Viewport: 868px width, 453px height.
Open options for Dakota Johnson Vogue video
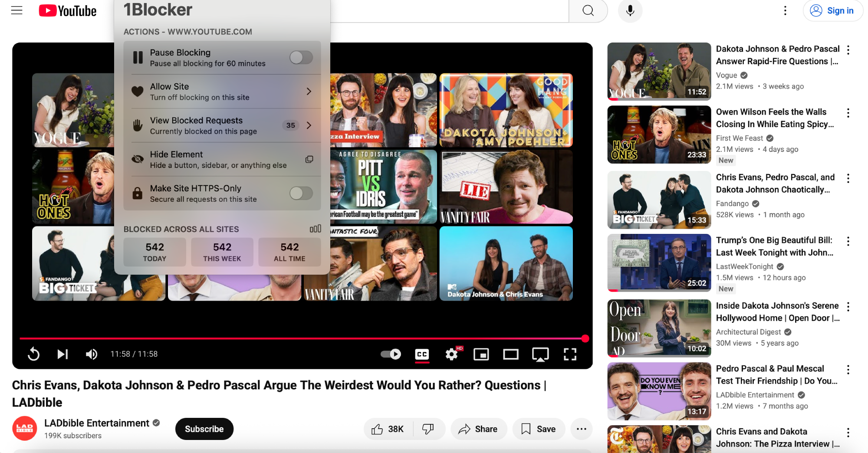coord(848,49)
